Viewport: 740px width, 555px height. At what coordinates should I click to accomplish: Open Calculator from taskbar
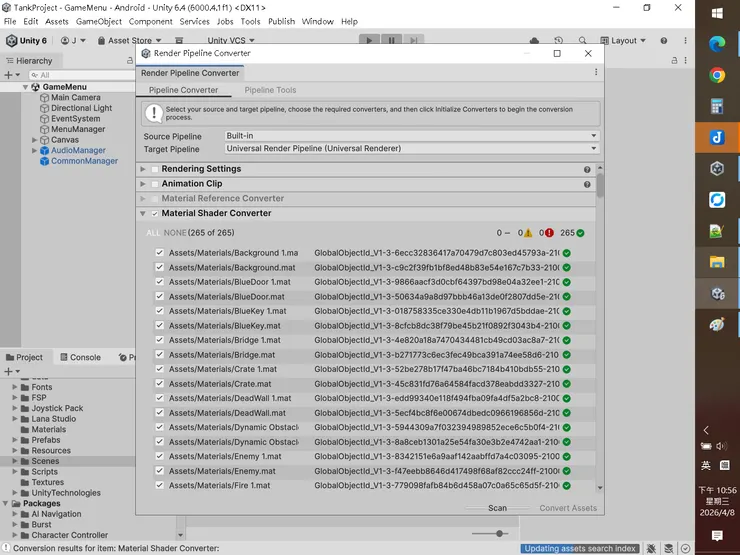point(717,106)
